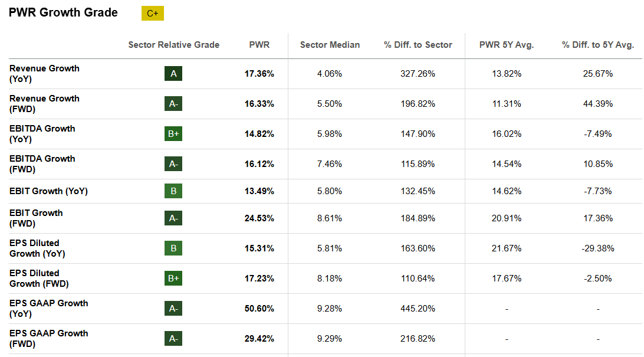The height and width of the screenshot is (357, 644).
Task: Click the PWR 5Y Avg. column header
Action: tap(507, 45)
